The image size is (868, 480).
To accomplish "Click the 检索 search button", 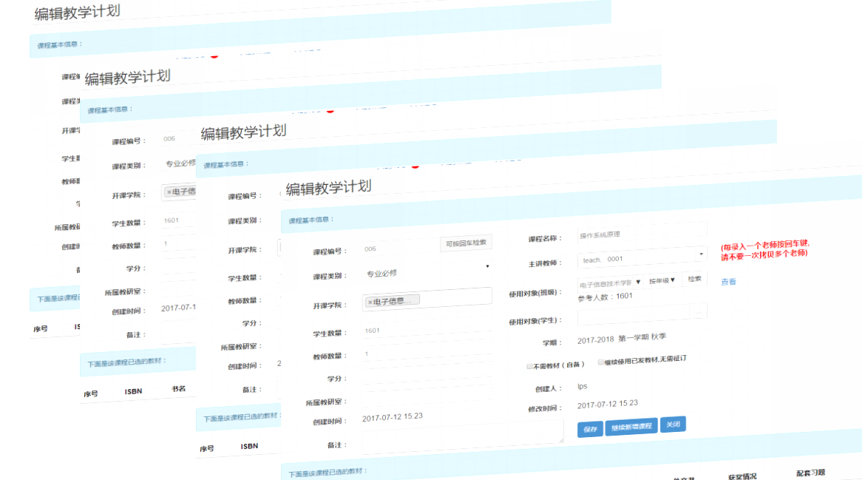I will 695,279.
